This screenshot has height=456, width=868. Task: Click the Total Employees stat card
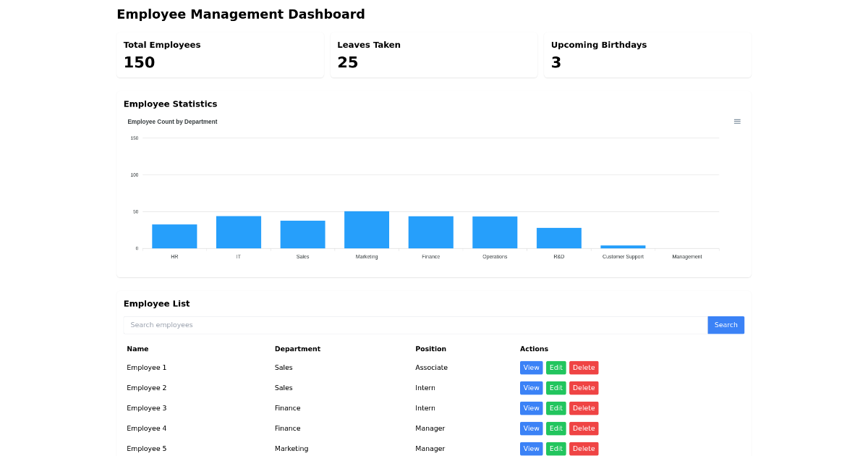tap(221, 54)
